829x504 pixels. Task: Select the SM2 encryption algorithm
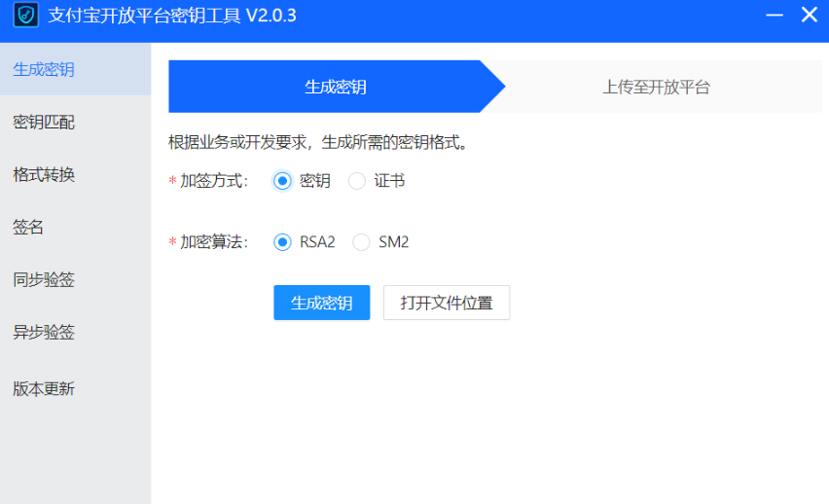pyautogui.click(x=361, y=242)
